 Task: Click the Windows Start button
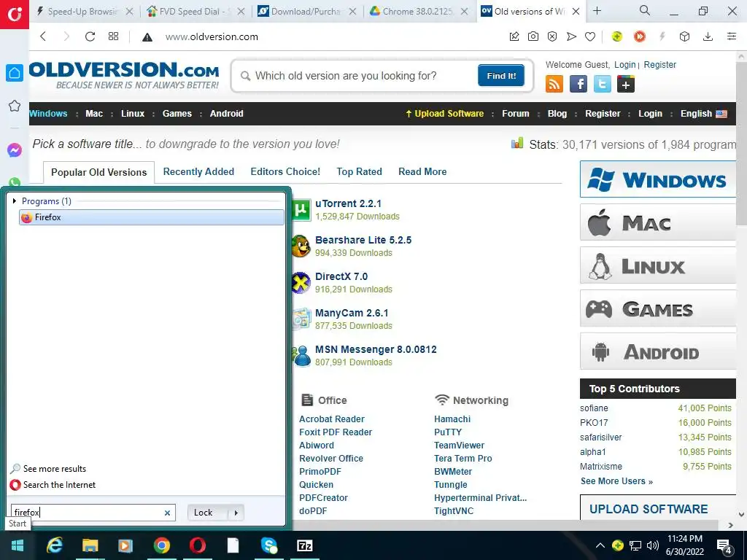point(18,545)
